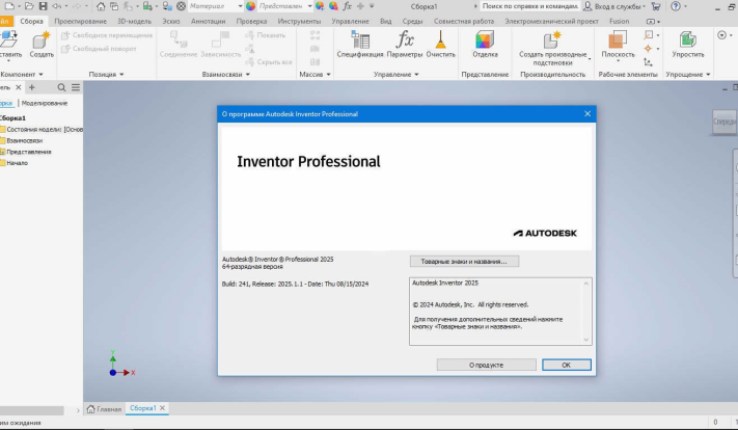
Task: Click the Вход в службы sign-in
Action: point(614,6)
